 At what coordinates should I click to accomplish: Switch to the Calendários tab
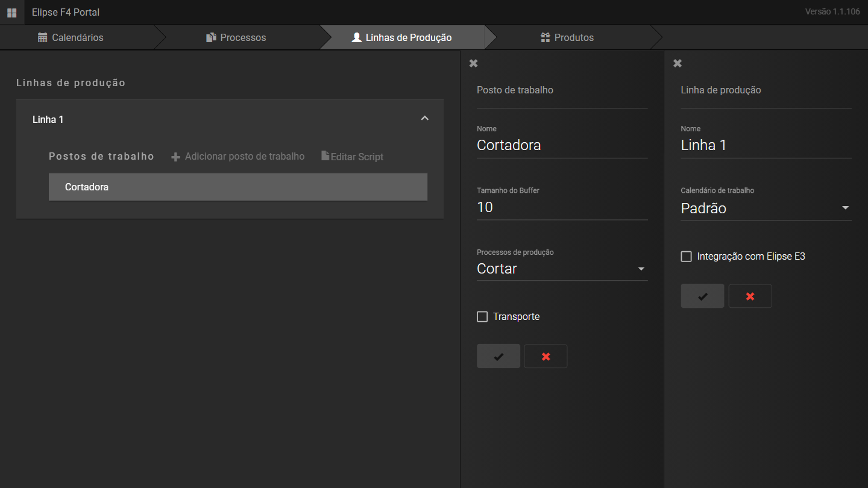(x=71, y=37)
